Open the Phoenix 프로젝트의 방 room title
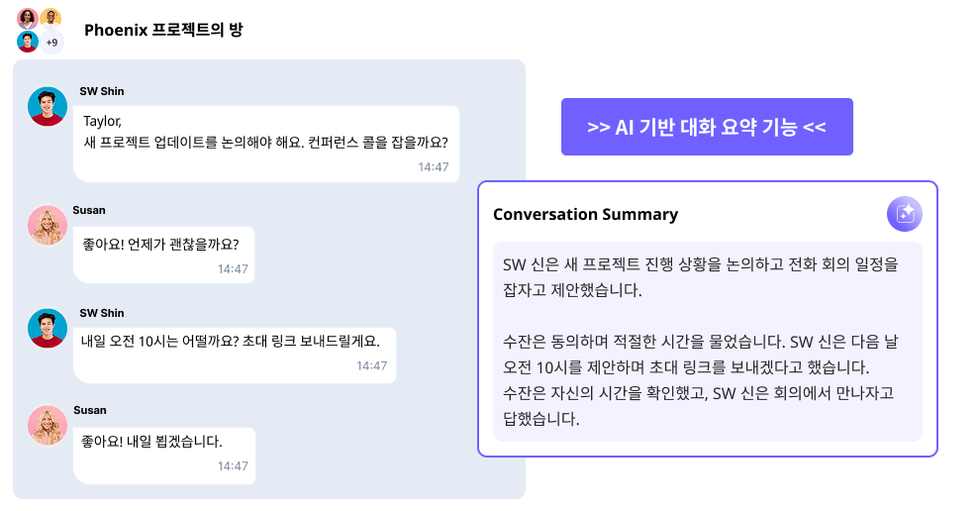980x511 pixels. point(163,30)
